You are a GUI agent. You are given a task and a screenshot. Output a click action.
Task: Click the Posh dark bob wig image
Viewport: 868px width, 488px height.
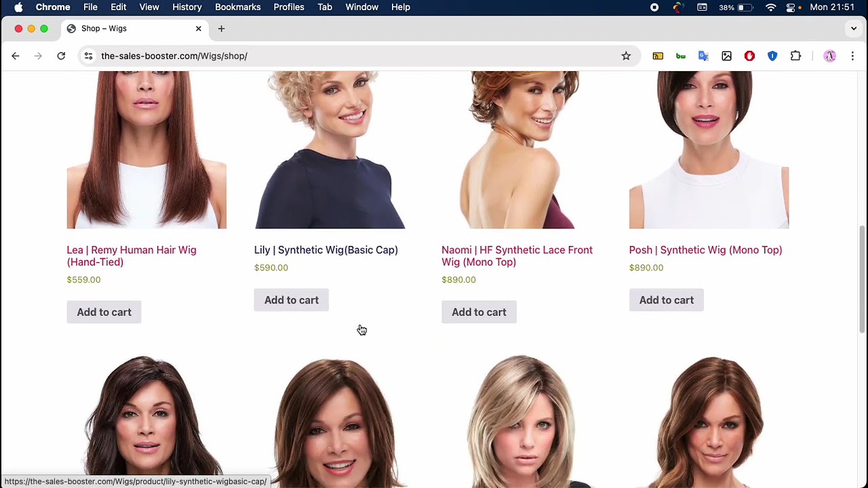[709, 150]
